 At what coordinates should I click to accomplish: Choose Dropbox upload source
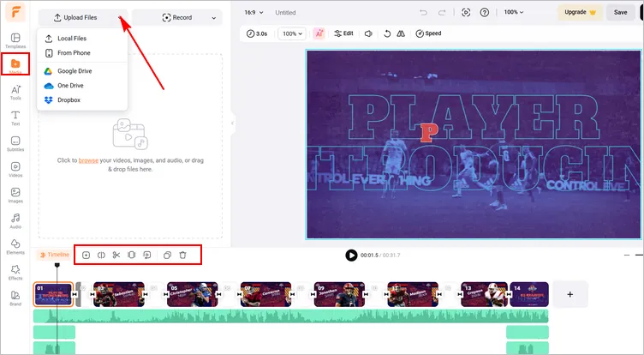click(82, 100)
